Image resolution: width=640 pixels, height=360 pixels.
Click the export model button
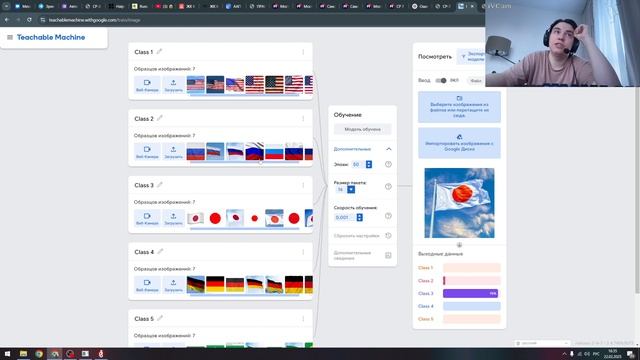tap(471, 56)
